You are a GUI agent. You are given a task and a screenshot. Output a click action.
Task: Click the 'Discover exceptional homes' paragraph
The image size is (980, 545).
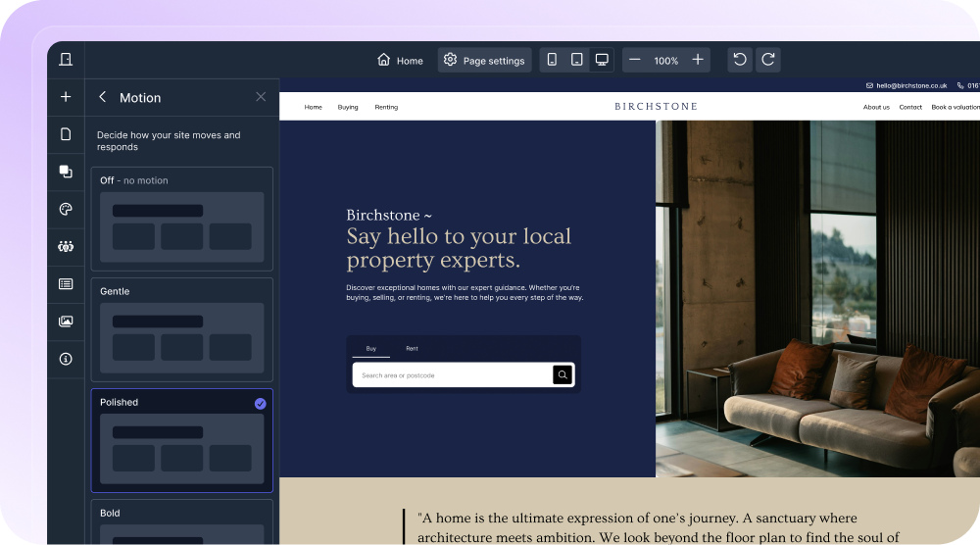[x=465, y=292]
